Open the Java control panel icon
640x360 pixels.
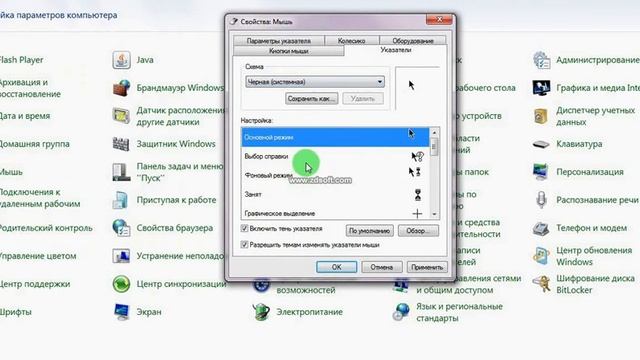pyautogui.click(x=121, y=60)
